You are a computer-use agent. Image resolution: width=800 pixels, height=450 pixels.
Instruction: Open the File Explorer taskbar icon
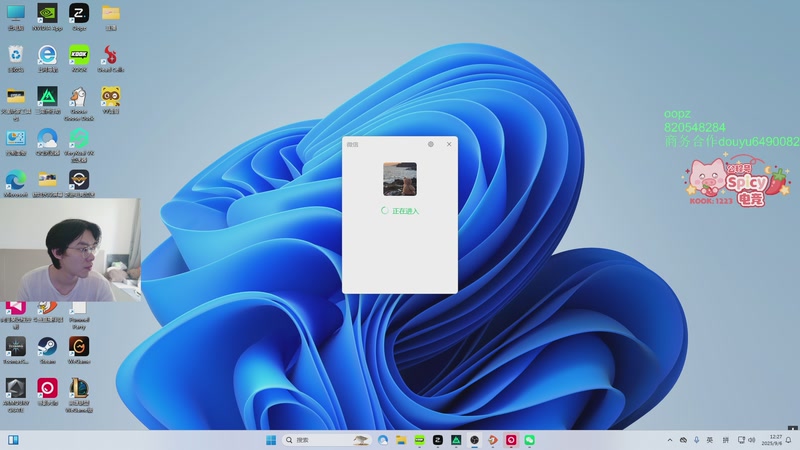pos(401,440)
